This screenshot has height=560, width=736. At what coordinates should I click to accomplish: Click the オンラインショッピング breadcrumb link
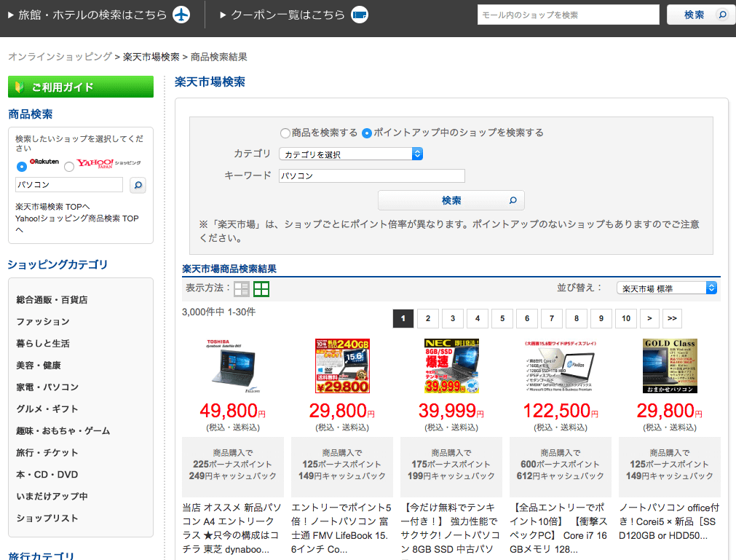click(x=60, y=57)
